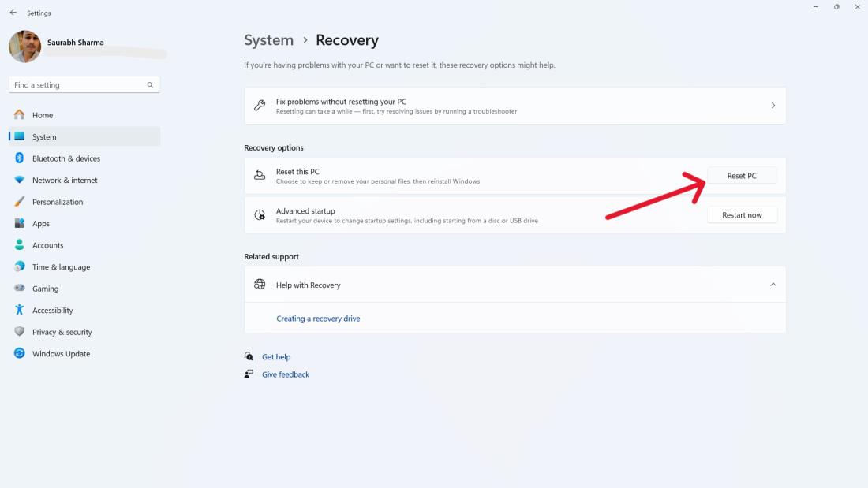868x488 pixels.
Task: Go to Time & language settings
Action: pos(61,267)
